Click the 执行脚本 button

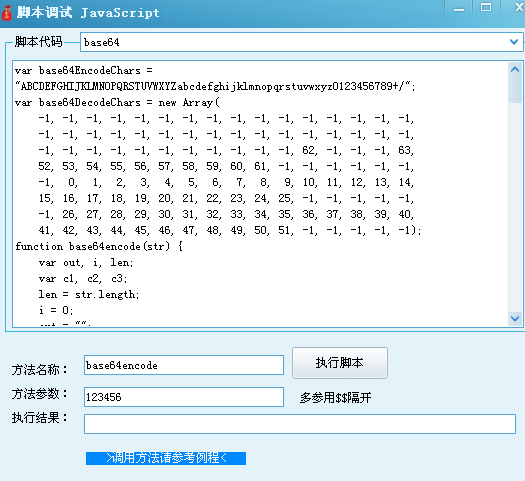point(340,363)
